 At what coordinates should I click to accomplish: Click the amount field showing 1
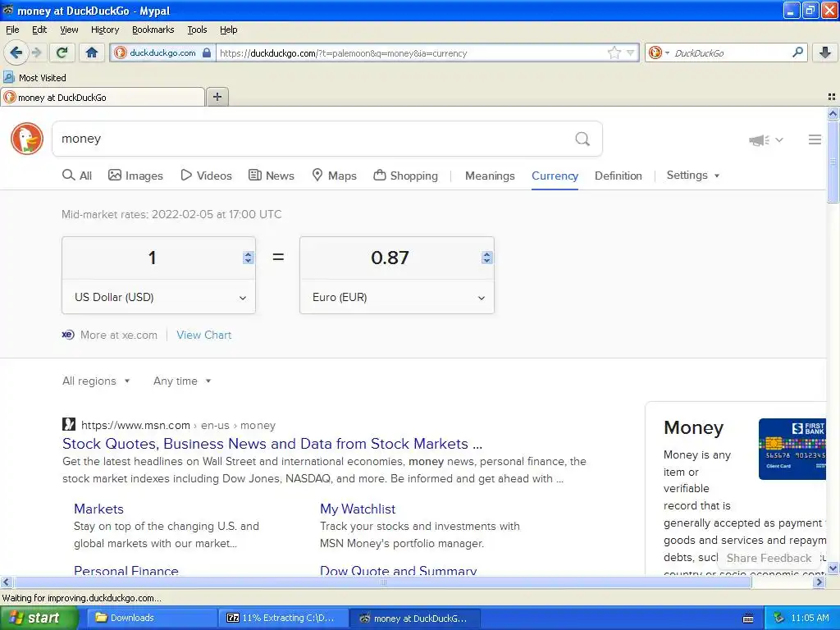(x=152, y=258)
